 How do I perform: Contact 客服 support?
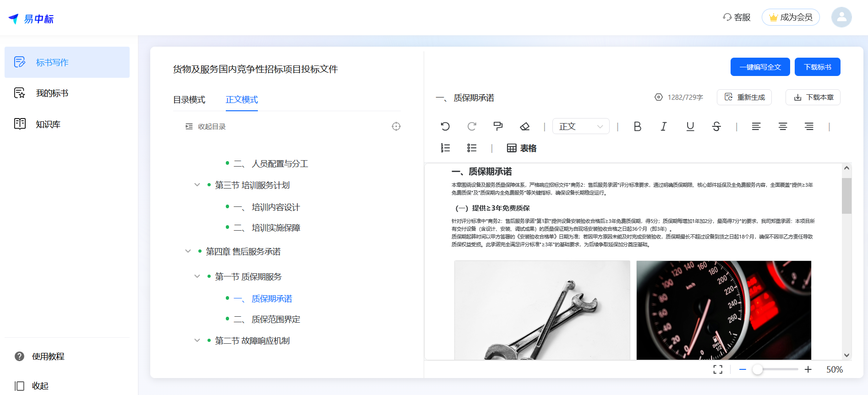[x=737, y=17]
